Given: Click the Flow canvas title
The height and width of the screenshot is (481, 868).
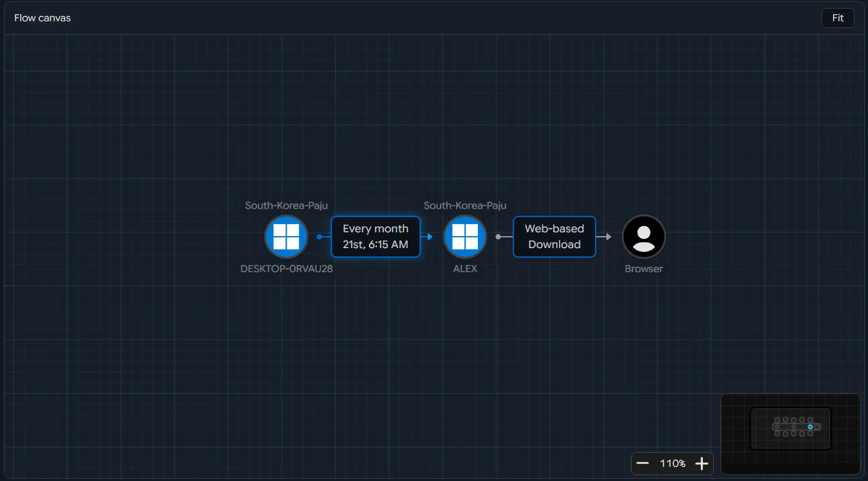Looking at the screenshot, I should point(43,18).
